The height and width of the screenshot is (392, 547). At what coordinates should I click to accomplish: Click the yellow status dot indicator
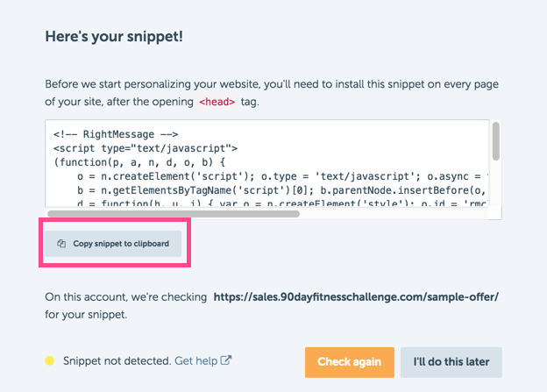[x=50, y=360]
